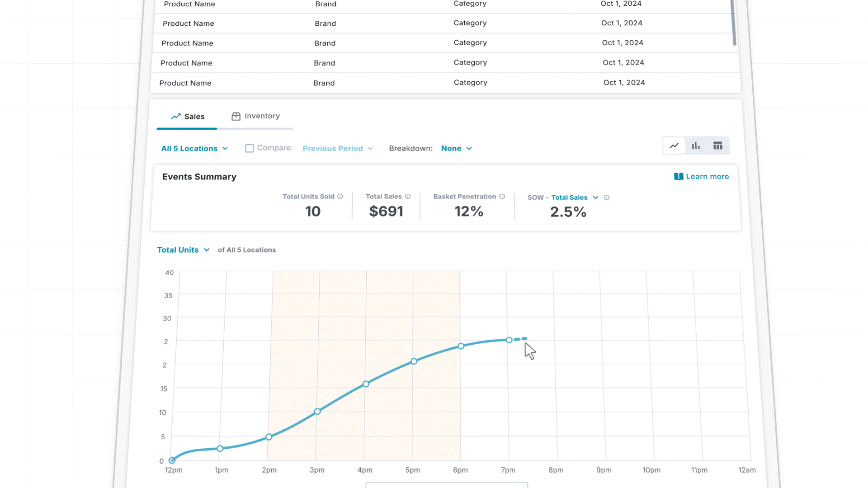This screenshot has height=488, width=868.
Task: Enable the Compare checkbox
Action: (249, 148)
